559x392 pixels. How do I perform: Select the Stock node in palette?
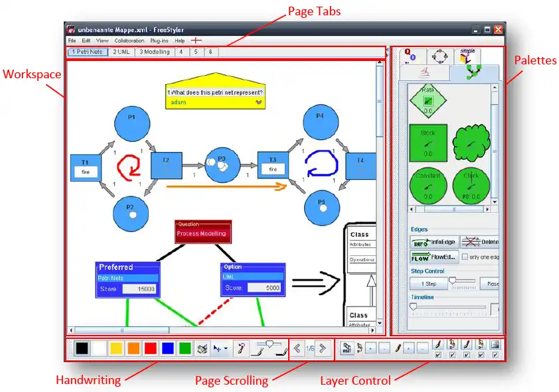point(428,142)
